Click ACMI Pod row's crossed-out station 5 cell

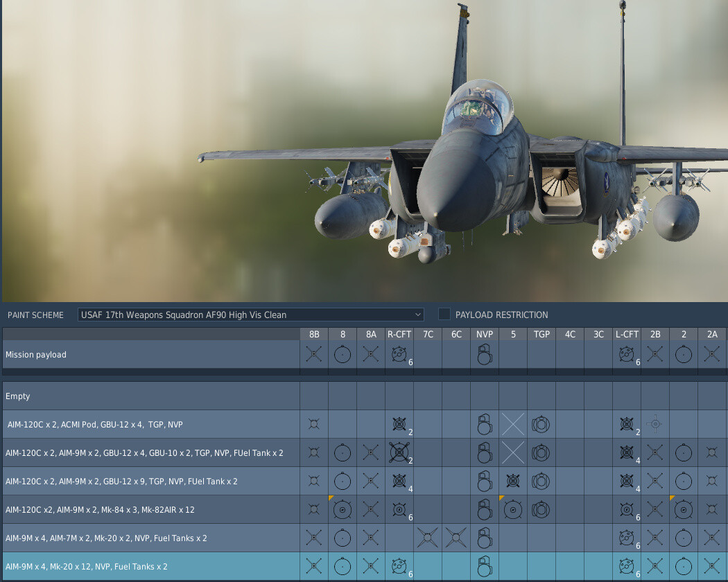(513, 424)
